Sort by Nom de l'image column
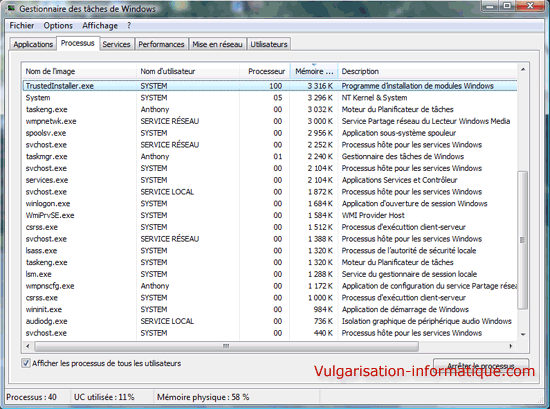This screenshot has width=550, height=409. point(79,71)
